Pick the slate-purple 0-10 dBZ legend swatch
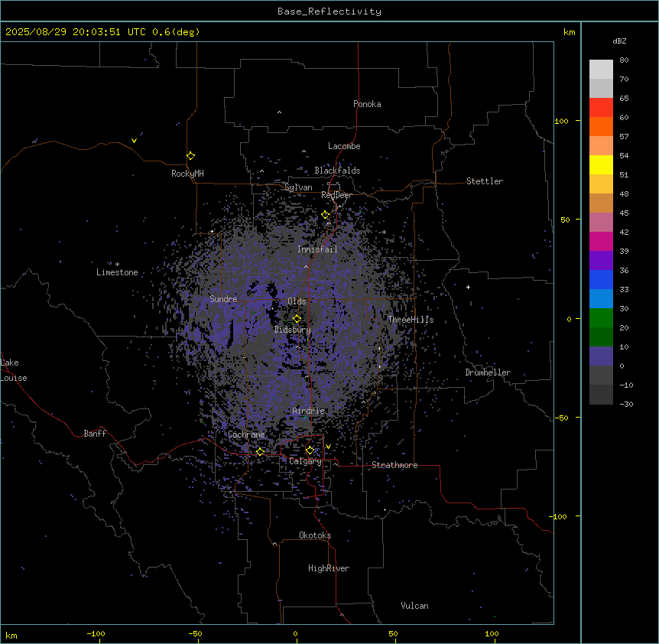 point(601,356)
